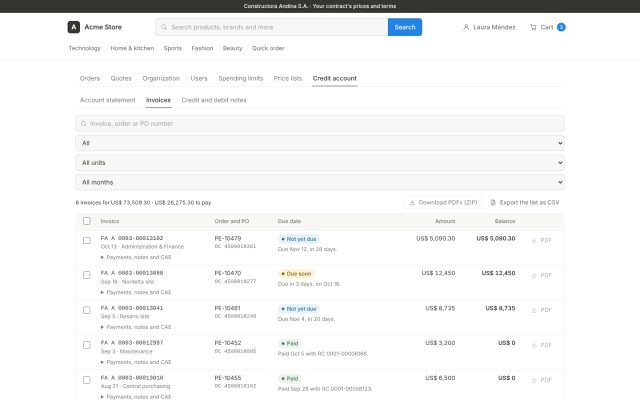Focus the product search field
Viewport: 640px width, 400px height.
click(x=272, y=27)
